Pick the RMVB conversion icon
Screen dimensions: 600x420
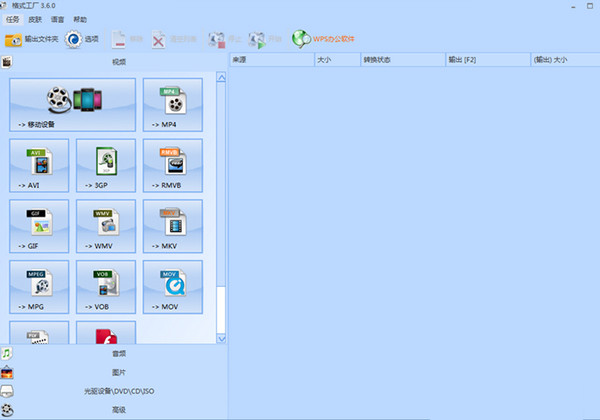tap(173, 165)
